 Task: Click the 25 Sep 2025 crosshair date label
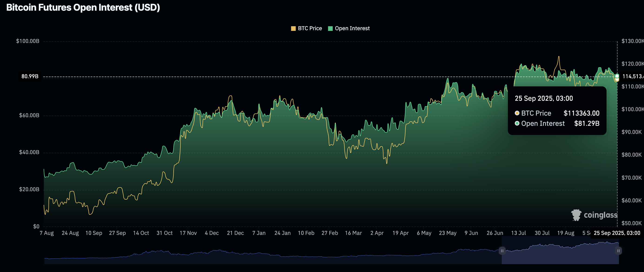click(x=617, y=233)
